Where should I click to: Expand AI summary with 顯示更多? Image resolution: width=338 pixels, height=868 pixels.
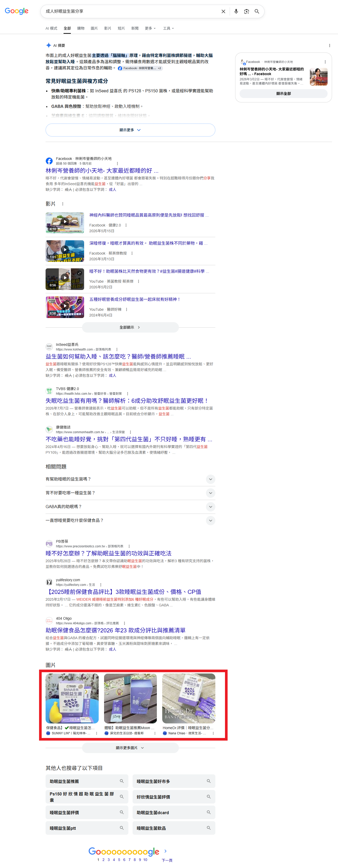pyautogui.click(x=130, y=130)
